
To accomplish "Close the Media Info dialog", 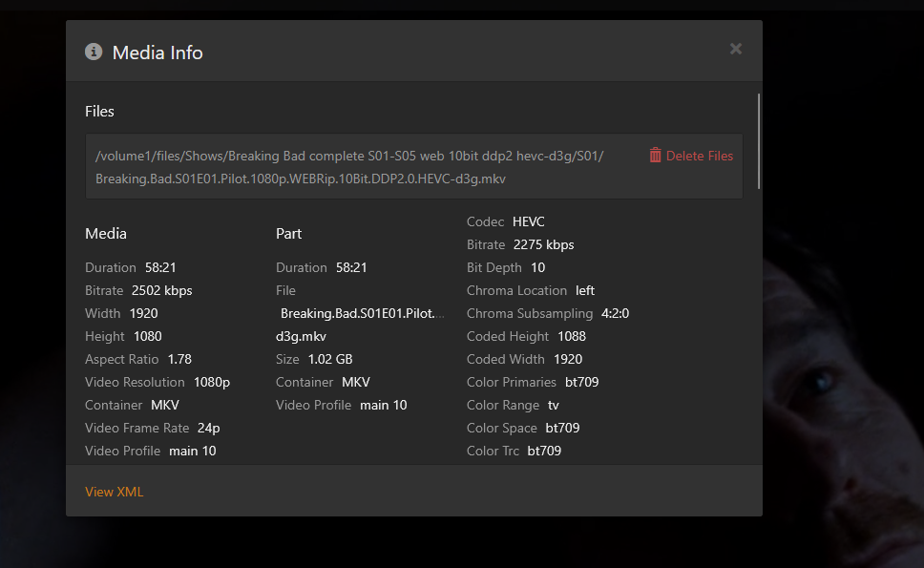I will coord(736,49).
